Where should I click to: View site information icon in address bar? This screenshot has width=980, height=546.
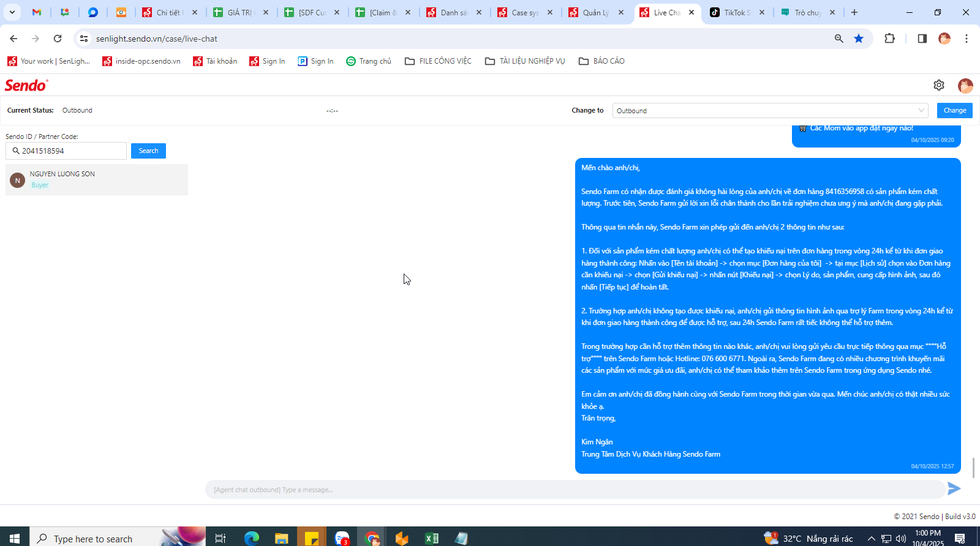(x=84, y=39)
